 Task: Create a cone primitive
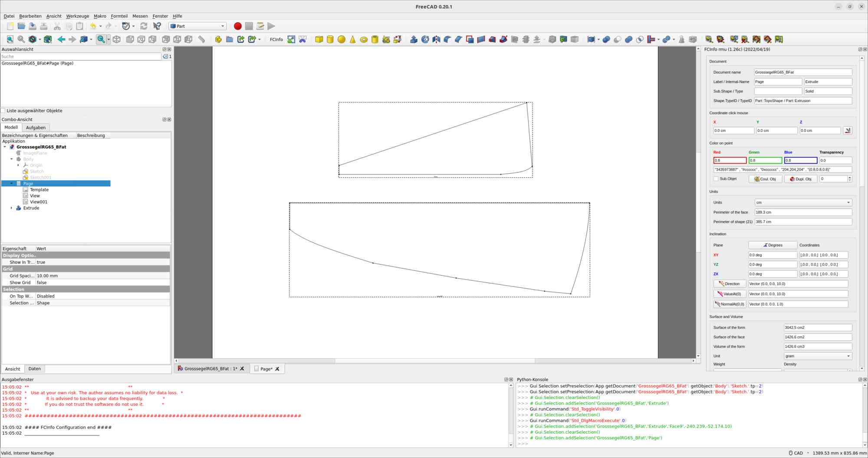tap(352, 40)
